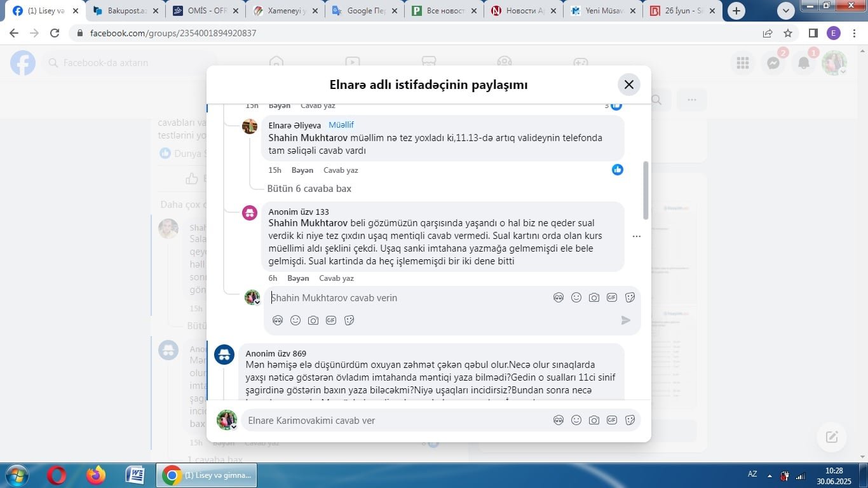Screen dimensions: 868x488
Task: Open emoji picker in Elnare Karimova comment box
Action: point(576,420)
